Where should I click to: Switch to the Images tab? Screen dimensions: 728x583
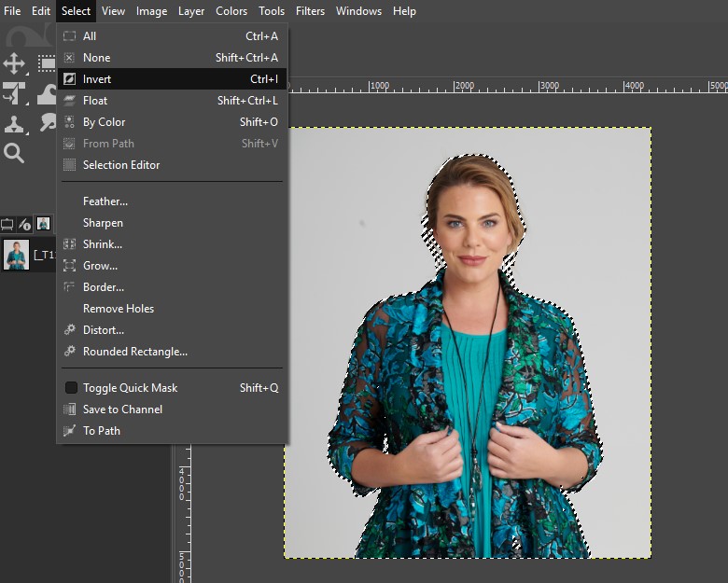pos(43,224)
